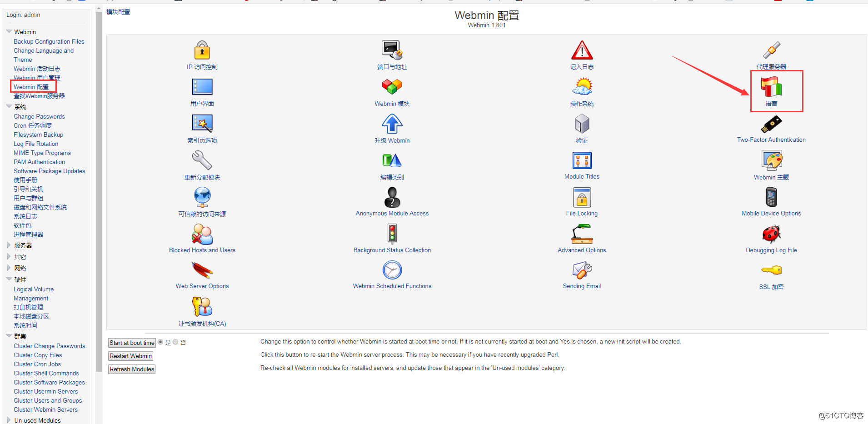This screenshot has height=424, width=868.
Task: Open Cron 任务调度 sidebar link
Action: pyautogui.click(x=33, y=125)
